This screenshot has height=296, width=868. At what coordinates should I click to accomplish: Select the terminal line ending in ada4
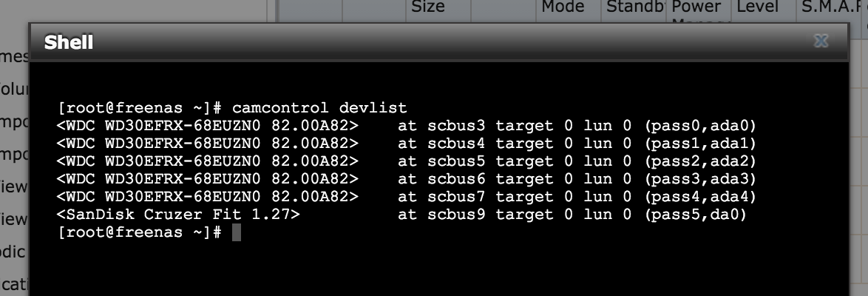pyautogui.click(x=407, y=197)
